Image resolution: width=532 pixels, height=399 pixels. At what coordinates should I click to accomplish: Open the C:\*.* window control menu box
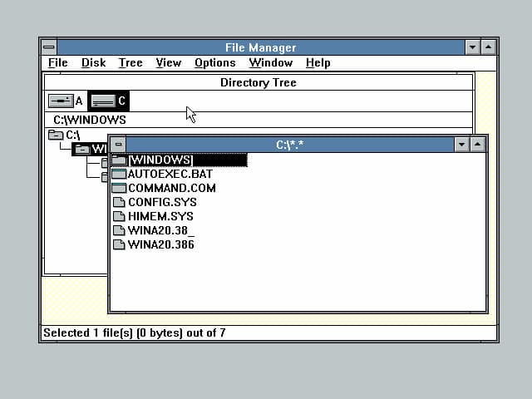(118, 145)
